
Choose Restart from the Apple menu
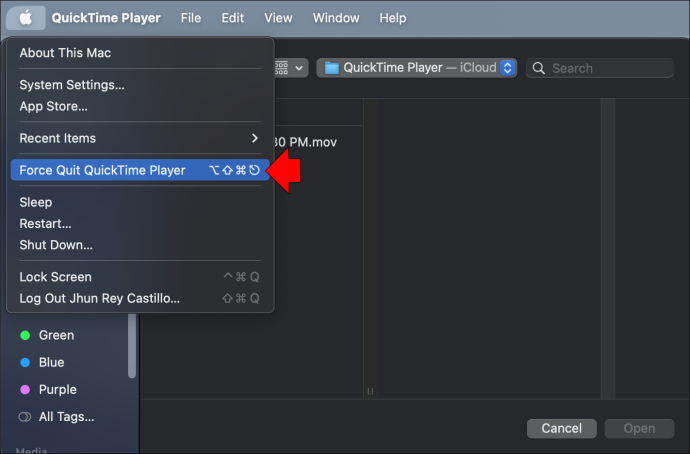(140, 223)
